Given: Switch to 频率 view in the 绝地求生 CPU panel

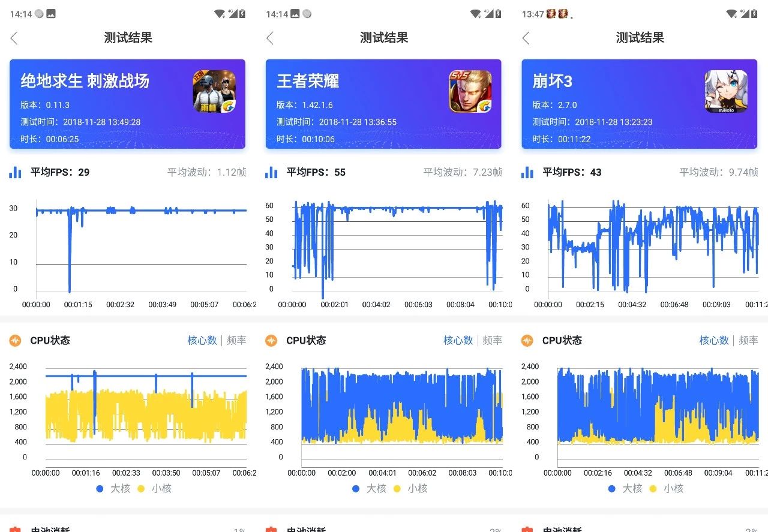Looking at the screenshot, I should point(236,341).
